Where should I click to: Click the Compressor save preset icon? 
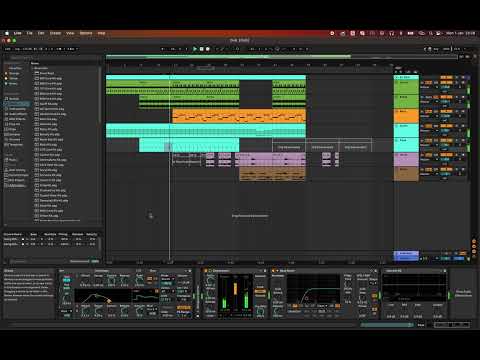tap(265, 271)
